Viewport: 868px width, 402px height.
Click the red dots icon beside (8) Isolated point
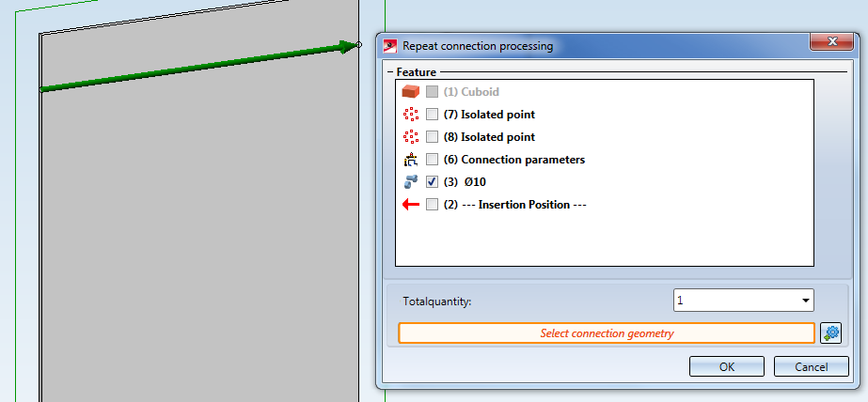[x=411, y=136]
